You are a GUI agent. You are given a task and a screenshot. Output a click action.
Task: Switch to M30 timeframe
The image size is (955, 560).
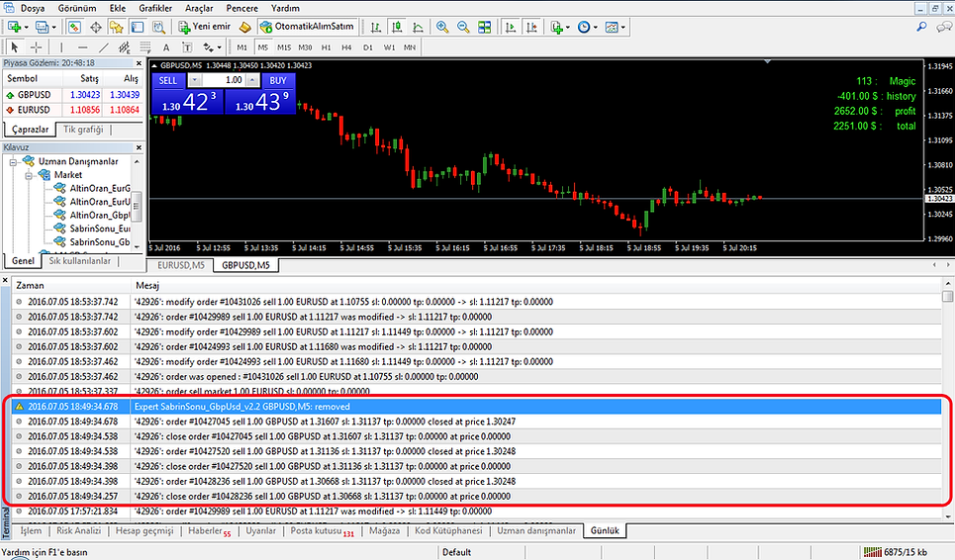305,47
